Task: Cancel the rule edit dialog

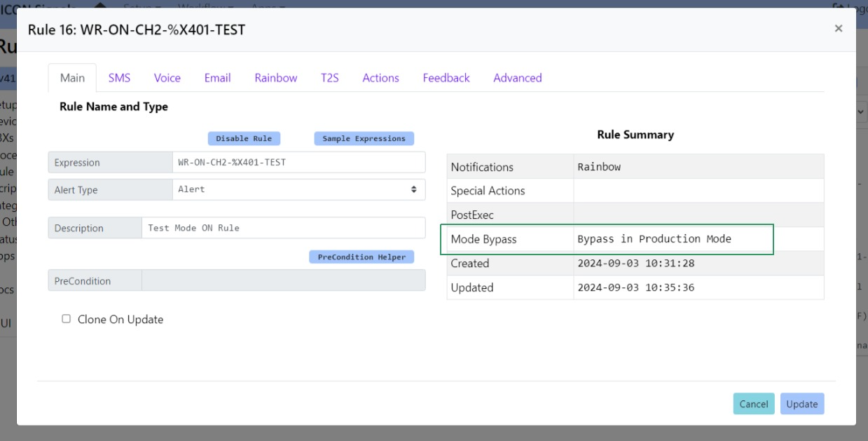Action: [753, 404]
